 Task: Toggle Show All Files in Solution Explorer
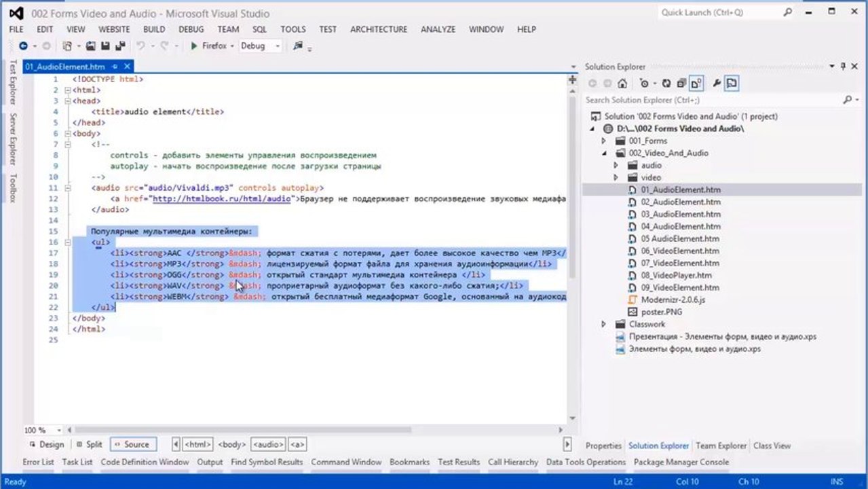tap(696, 84)
